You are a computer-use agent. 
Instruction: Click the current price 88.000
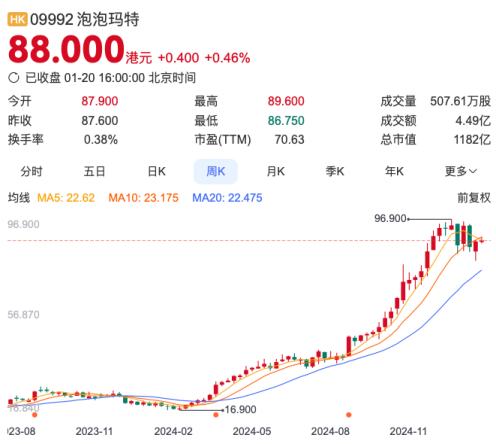click(x=66, y=50)
